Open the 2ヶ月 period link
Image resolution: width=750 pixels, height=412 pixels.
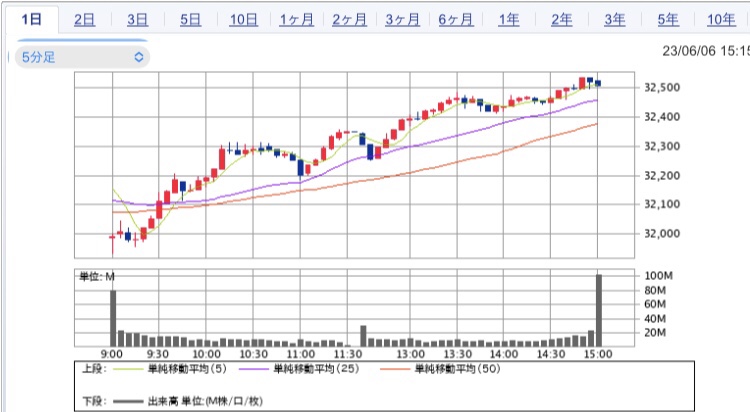(x=350, y=20)
